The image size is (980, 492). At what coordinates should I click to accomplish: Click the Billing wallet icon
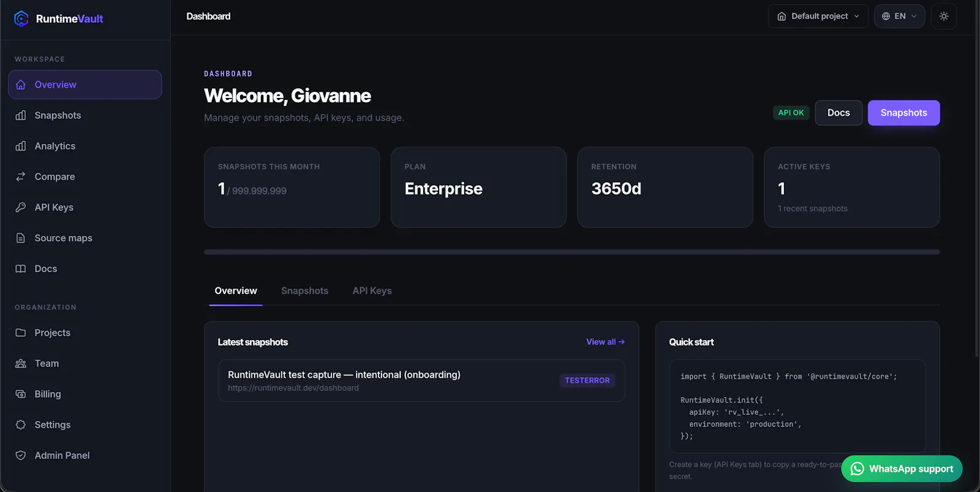coord(21,394)
